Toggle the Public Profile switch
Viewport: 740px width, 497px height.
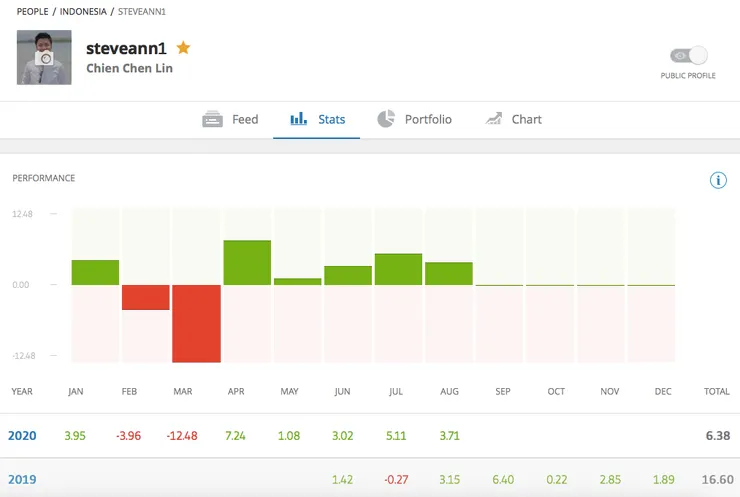click(x=688, y=56)
